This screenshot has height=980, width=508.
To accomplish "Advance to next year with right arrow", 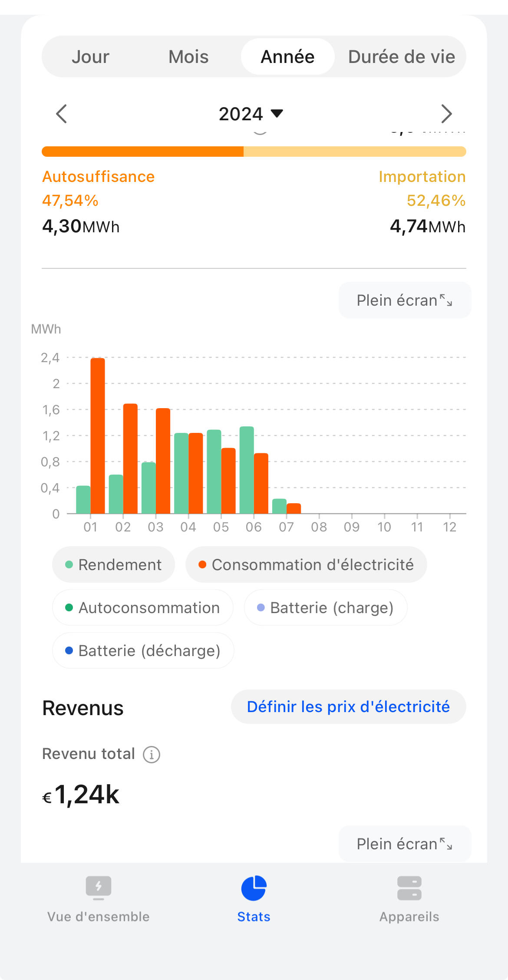I will click(x=446, y=114).
